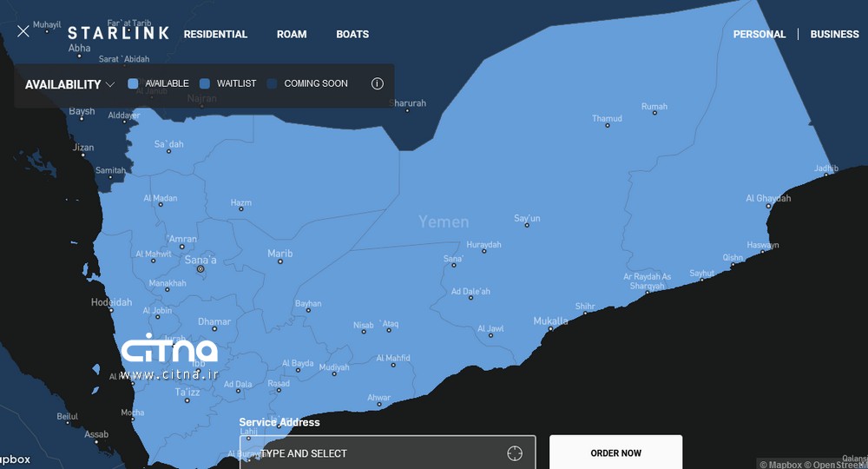Open the Boats menu item
868x469 pixels.
pos(352,35)
